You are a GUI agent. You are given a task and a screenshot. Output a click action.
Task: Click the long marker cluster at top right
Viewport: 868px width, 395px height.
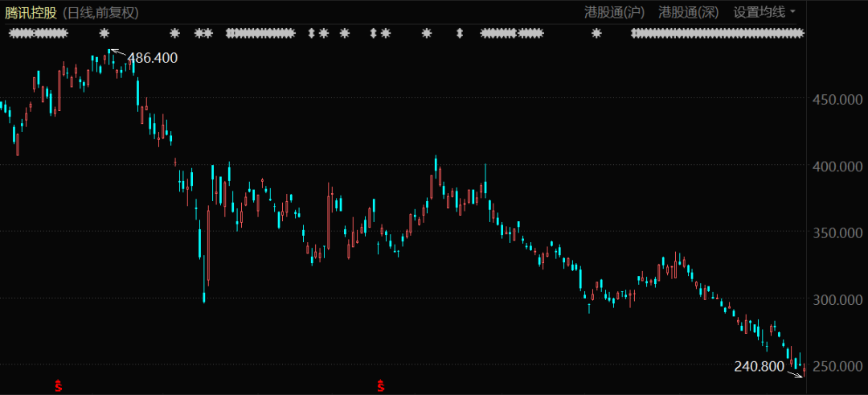pos(717,33)
